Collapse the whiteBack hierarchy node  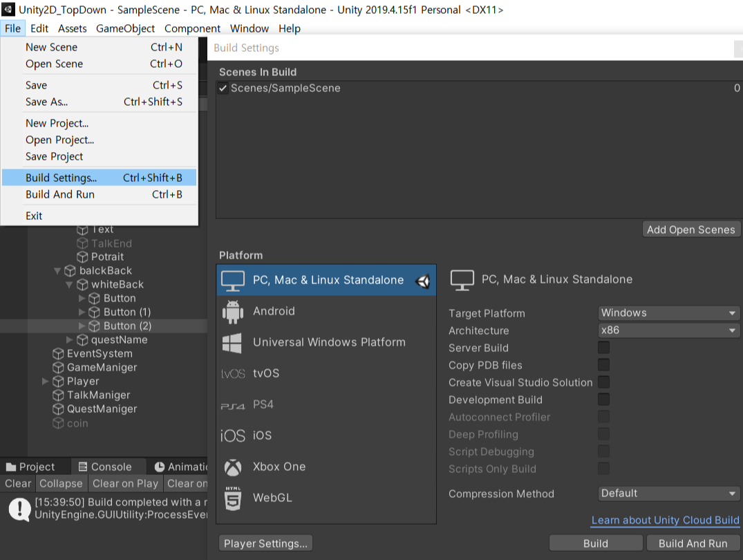[x=70, y=285]
